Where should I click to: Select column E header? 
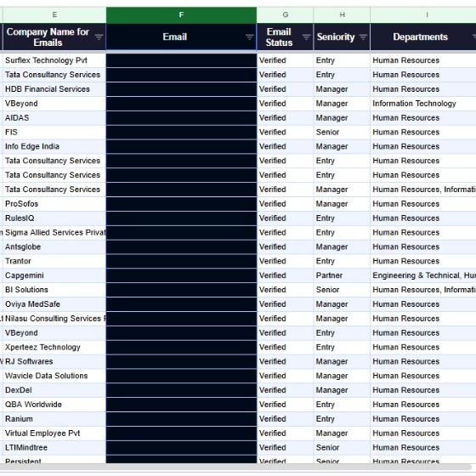click(x=54, y=15)
